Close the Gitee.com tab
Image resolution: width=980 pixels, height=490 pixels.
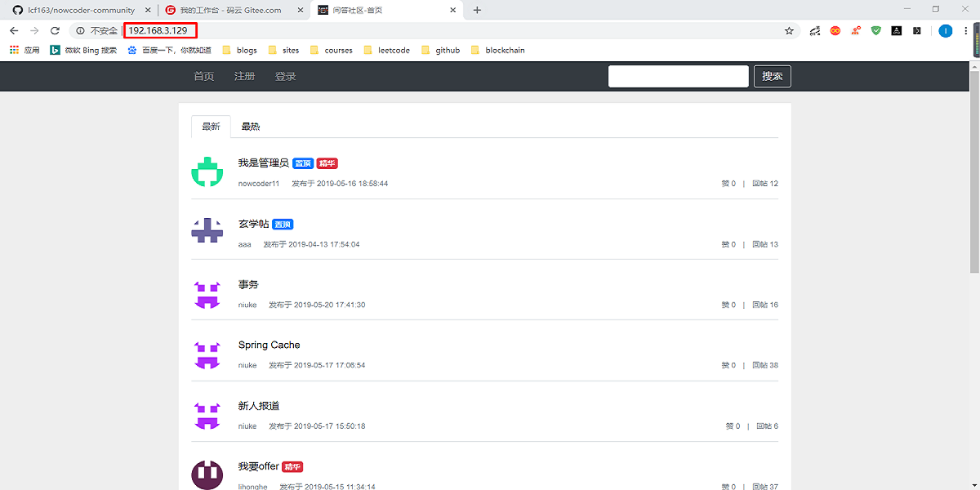(299, 10)
